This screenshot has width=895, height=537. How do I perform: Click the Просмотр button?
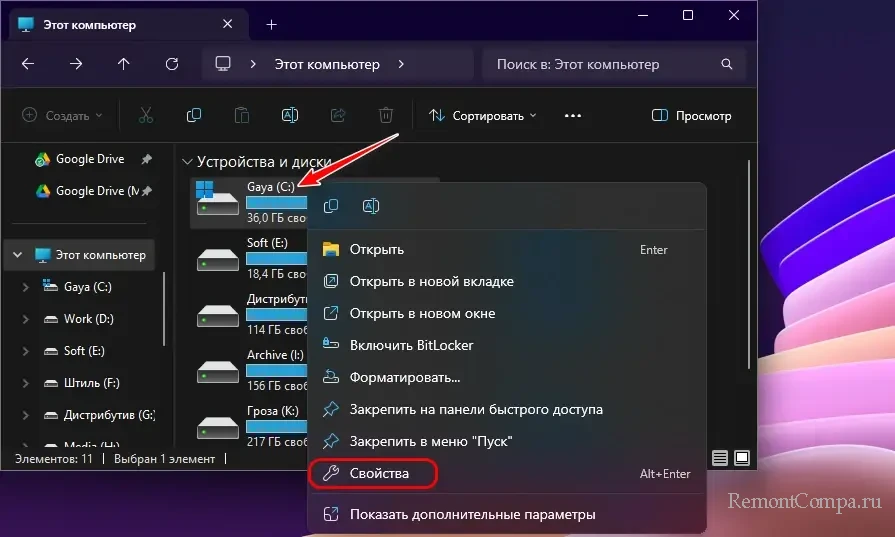(692, 116)
